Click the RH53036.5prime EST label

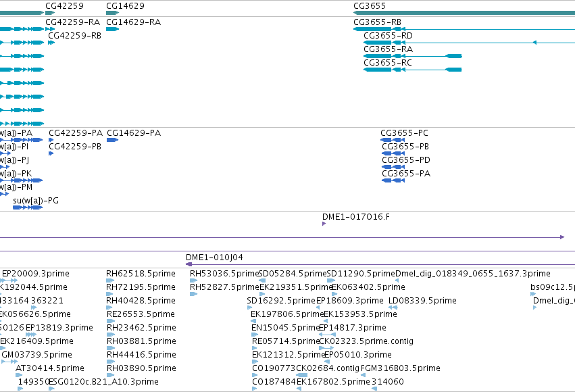click(224, 274)
